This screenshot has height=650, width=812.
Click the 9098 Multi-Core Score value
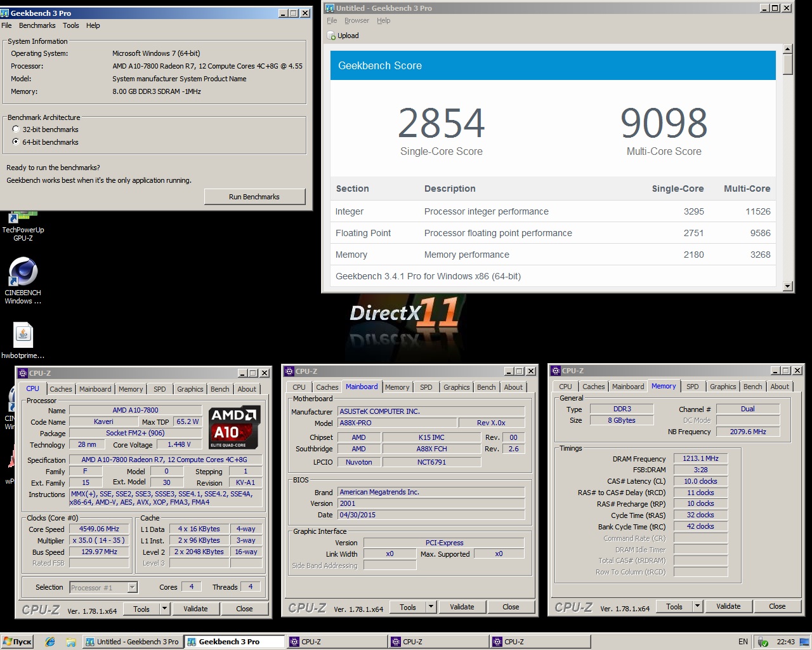coord(664,123)
